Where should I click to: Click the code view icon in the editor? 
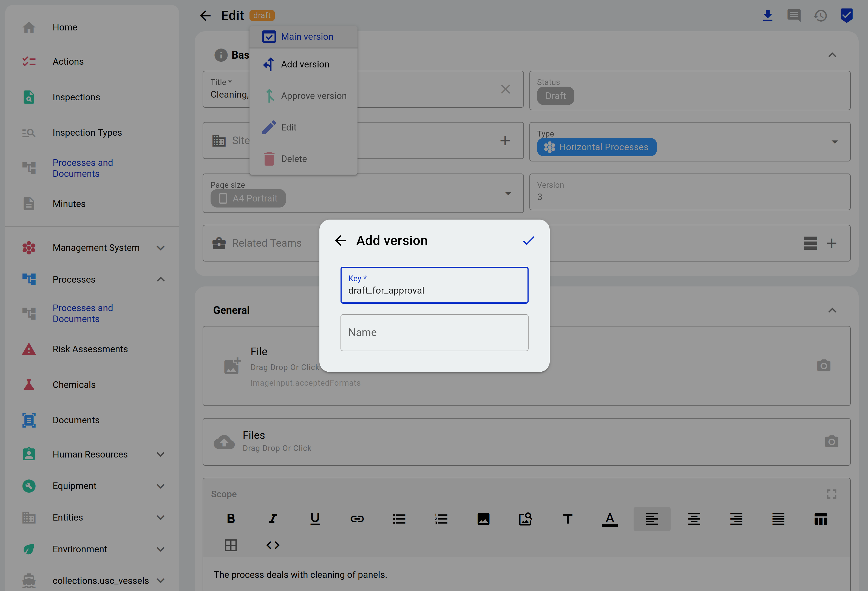[x=273, y=545]
